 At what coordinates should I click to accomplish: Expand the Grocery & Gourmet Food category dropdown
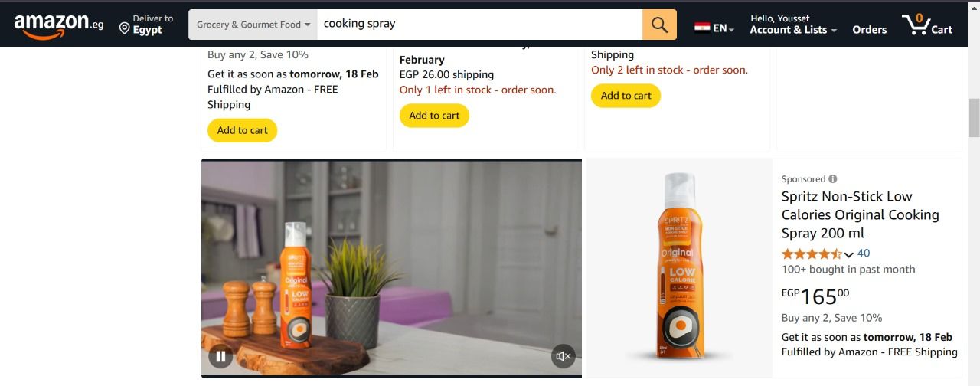(x=253, y=25)
